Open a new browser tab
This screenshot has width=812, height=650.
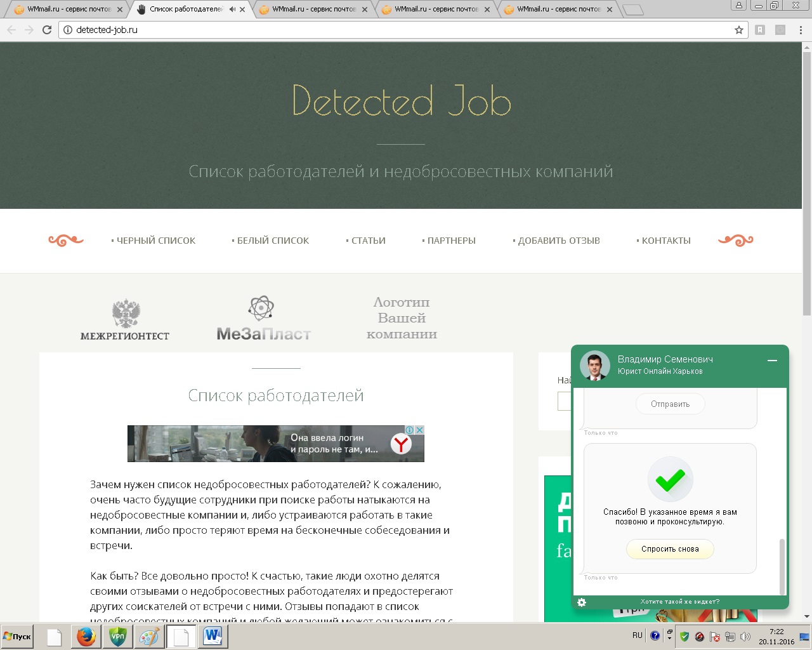tap(632, 10)
